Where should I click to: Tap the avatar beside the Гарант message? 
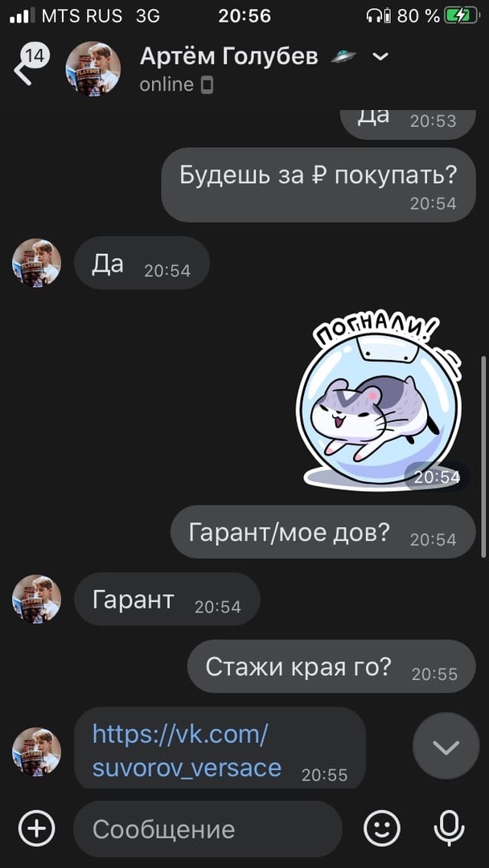(x=36, y=599)
